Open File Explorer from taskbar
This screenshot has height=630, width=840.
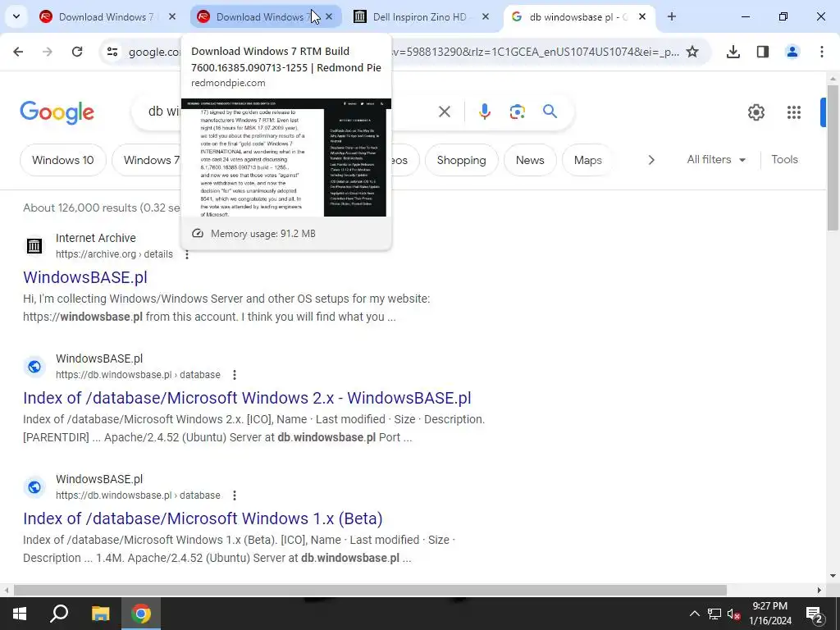[100, 614]
